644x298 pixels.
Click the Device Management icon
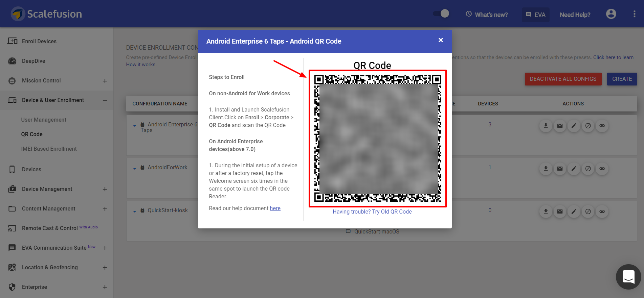[x=12, y=189]
